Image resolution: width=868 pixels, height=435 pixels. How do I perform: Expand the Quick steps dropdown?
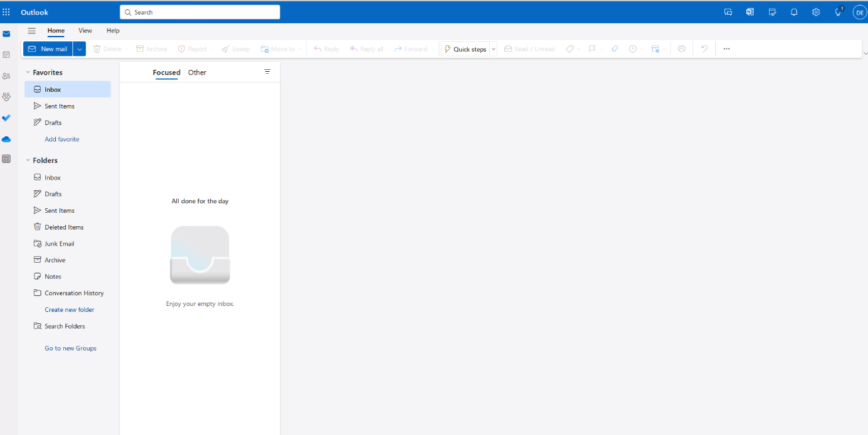pyautogui.click(x=492, y=49)
